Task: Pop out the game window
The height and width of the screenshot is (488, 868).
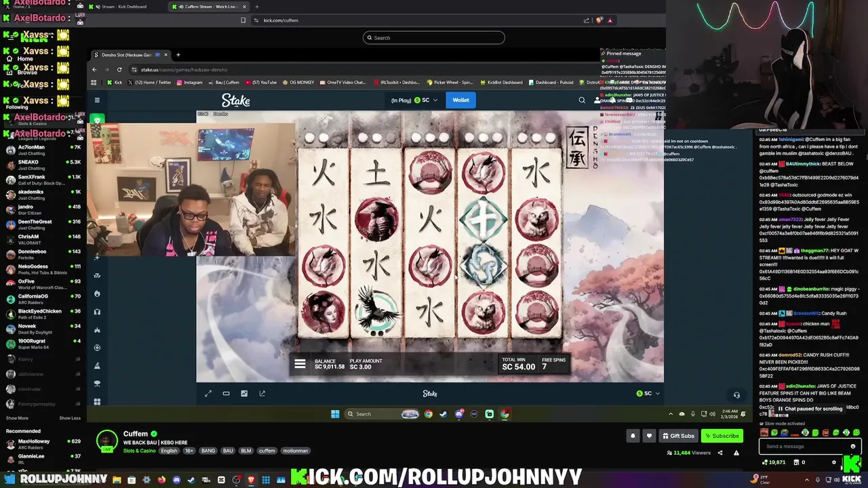Action: [x=262, y=393]
